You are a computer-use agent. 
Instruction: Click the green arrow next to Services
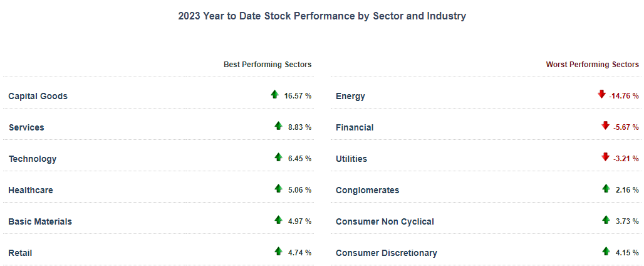coord(278,125)
